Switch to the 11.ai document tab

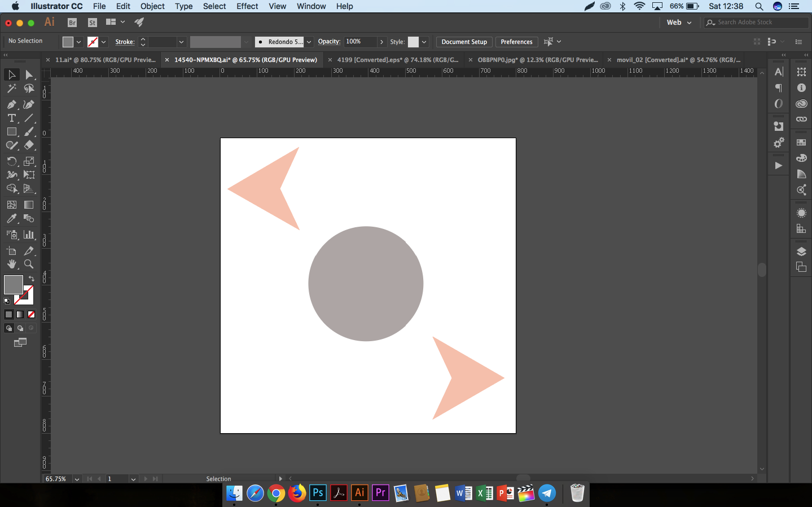[x=105, y=60]
